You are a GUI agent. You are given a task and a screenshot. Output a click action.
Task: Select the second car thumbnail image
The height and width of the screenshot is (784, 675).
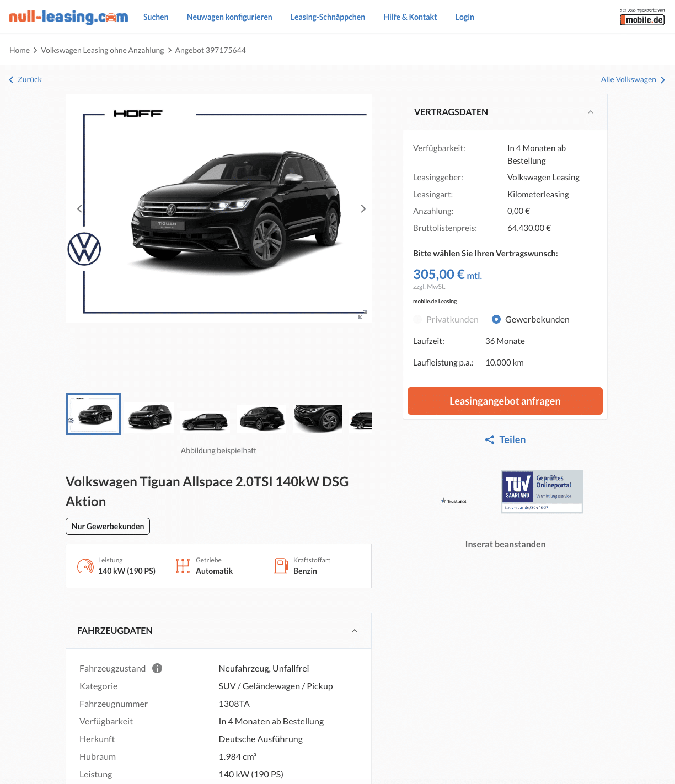pyautogui.click(x=149, y=417)
